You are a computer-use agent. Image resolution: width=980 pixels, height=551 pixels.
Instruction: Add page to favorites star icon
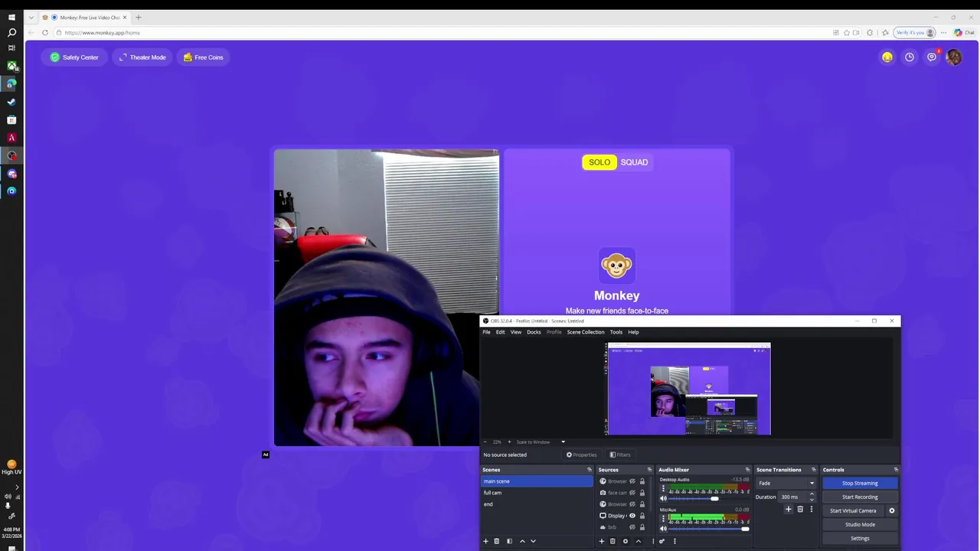846,33
